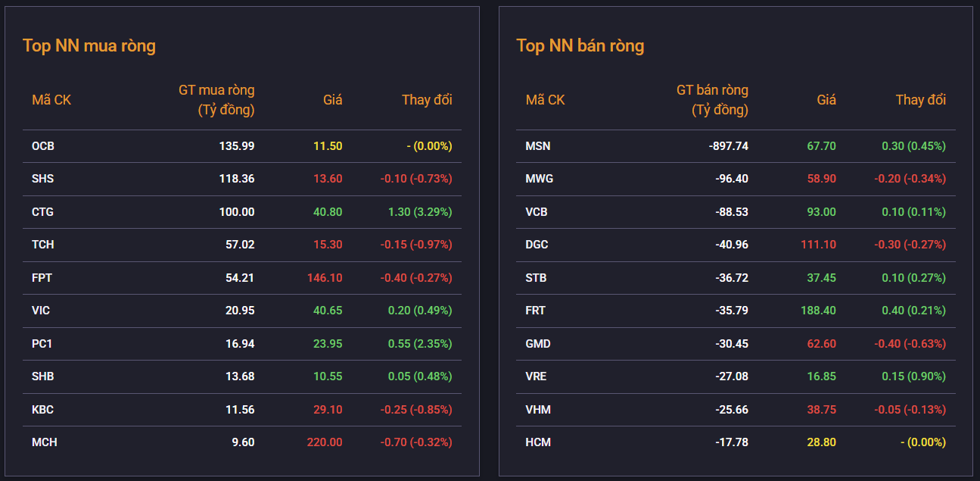Select MWG net sell value -96.40
Viewport: 980px width, 481px height.
(x=732, y=179)
